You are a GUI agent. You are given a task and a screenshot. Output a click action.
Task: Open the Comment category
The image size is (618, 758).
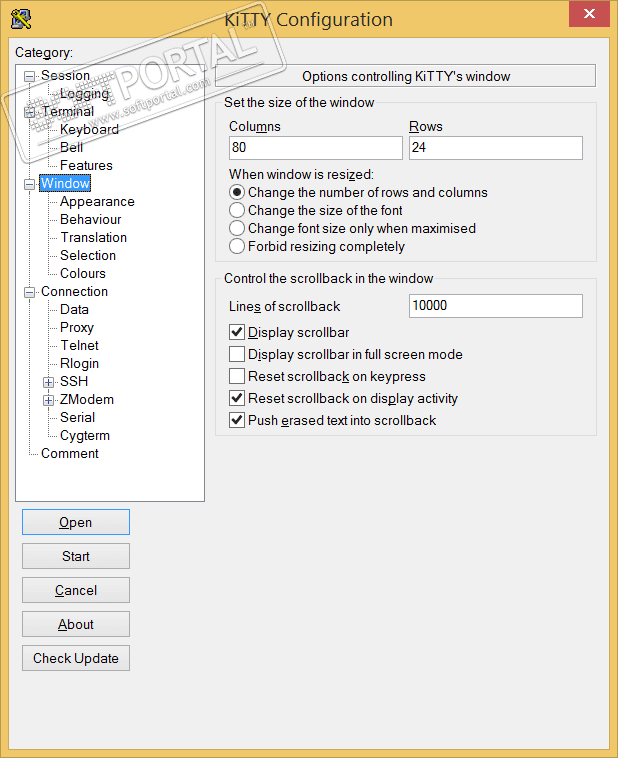click(70, 453)
